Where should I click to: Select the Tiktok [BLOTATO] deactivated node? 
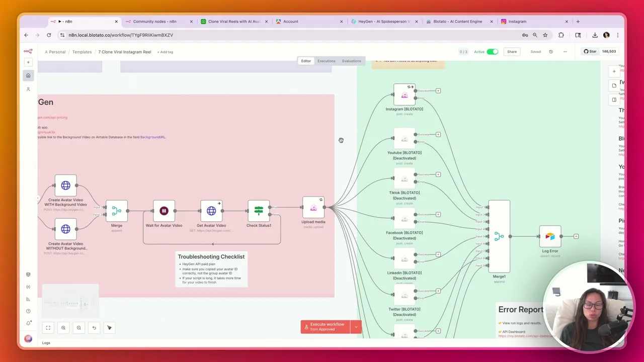point(405,178)
